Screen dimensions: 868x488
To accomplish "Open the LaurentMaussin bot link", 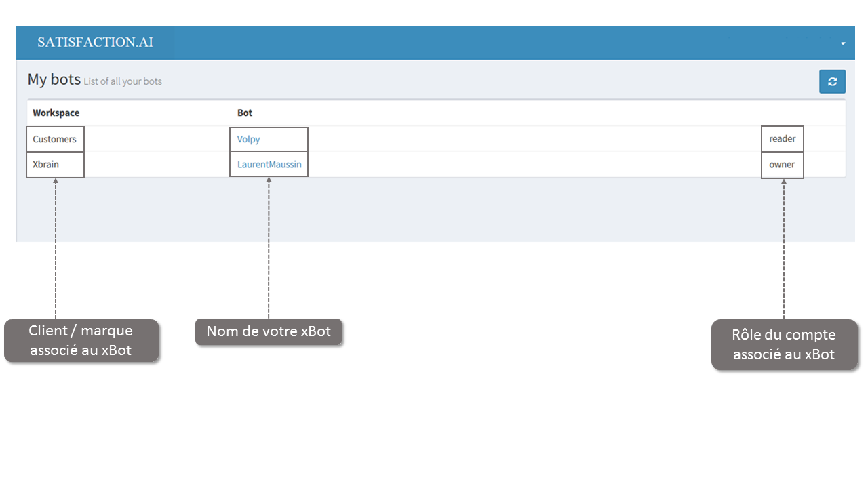I will click(x=269, y=164).
